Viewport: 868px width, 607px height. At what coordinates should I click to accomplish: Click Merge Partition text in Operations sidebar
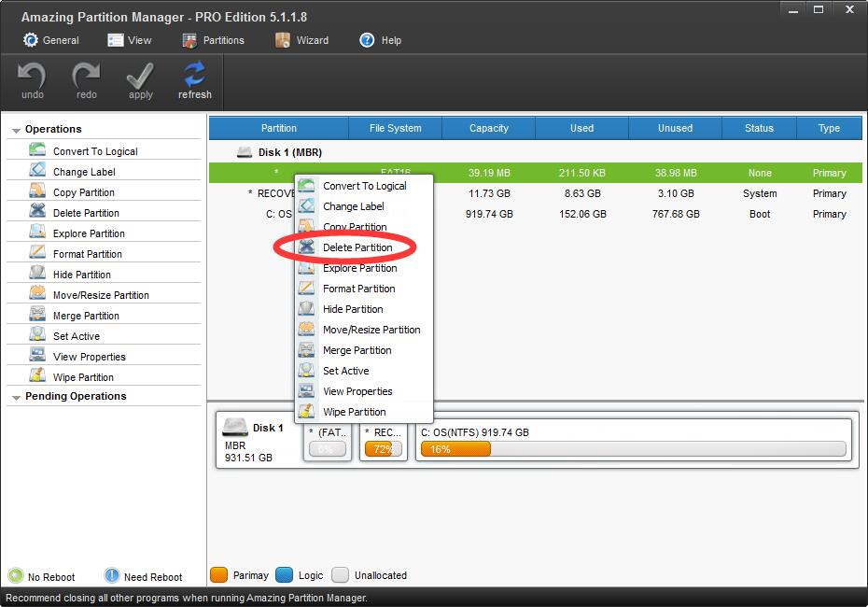click(x=86, y=315)
